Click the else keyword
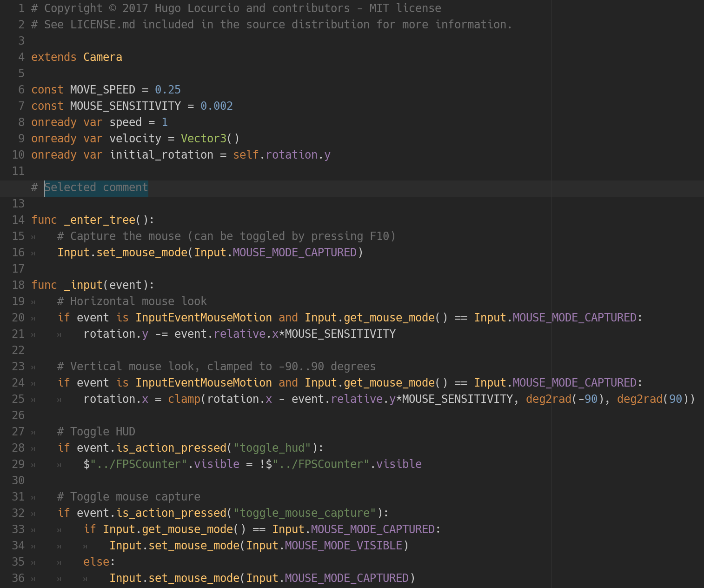Screen dimensions: 704x588 pyautogui.click(x=96, y=562)
